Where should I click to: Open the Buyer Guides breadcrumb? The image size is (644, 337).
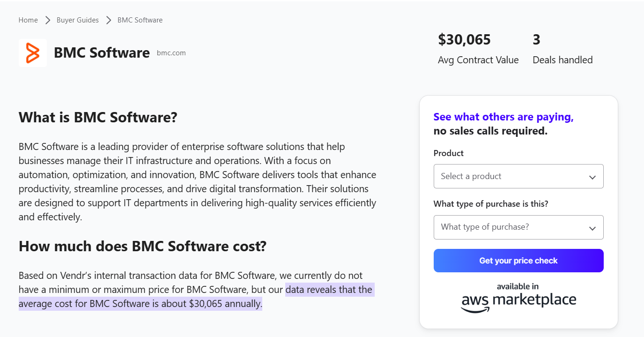click(x=78, y=20)
